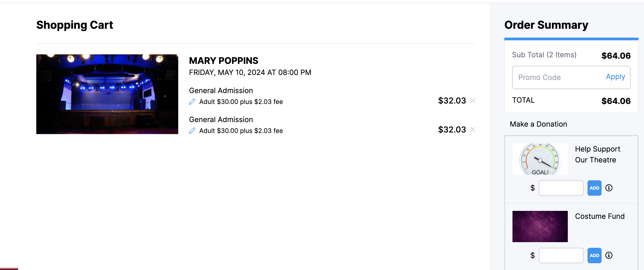Add the Help Support Our Theatre donation
The width and height of the screenshot is (644, 270).
tap(594, 188)
